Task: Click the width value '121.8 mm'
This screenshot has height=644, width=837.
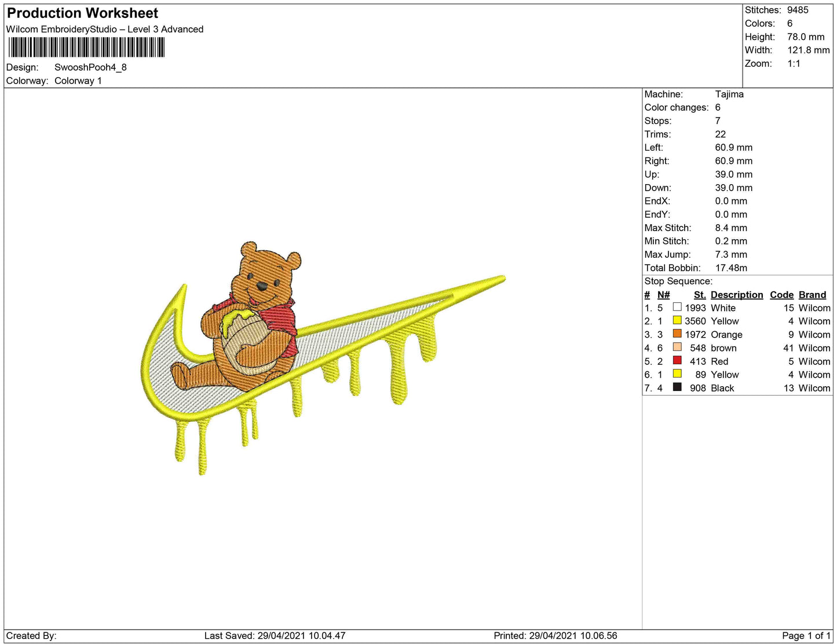Action: (809, 50)
